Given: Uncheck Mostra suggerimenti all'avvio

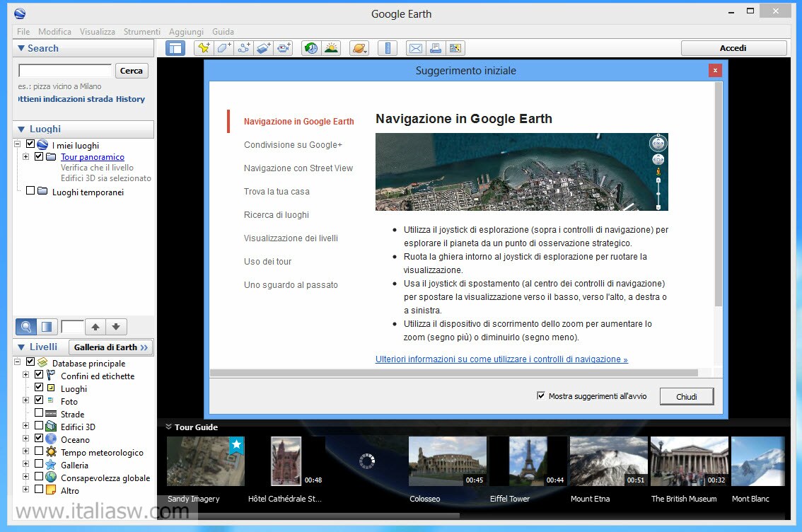Looking at the screenshot, I should coord(540,395).
